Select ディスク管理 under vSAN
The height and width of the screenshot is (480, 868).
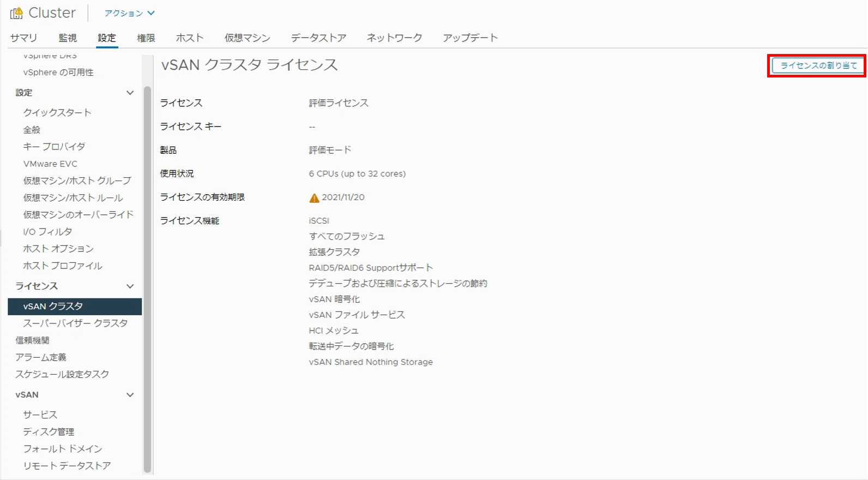coord(49,431)
